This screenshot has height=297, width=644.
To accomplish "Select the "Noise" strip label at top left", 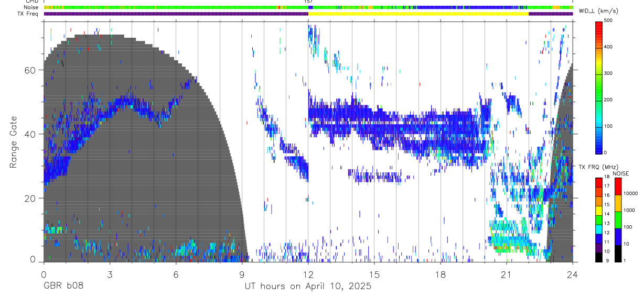I will 31,7.
